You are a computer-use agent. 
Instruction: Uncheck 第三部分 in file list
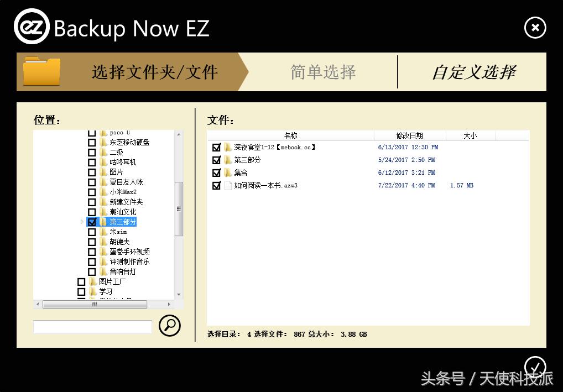point(216,160)
